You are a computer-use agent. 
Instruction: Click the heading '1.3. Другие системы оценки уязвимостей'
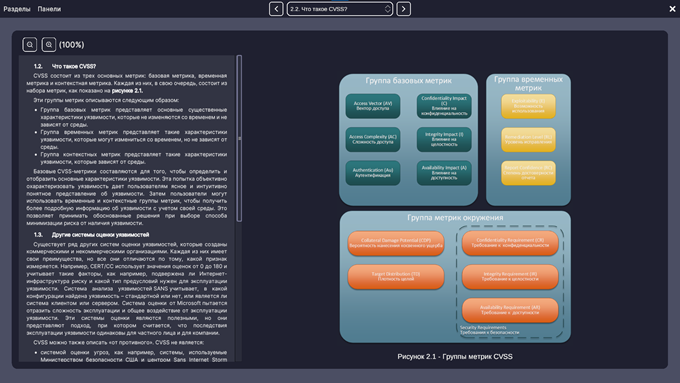pyautogui.click(x=92, y=235)
